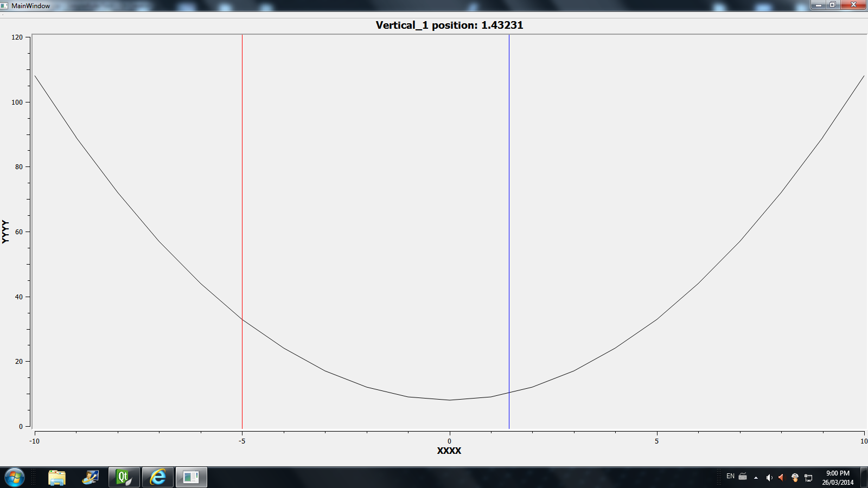Viewport: 868px width, 488px height.
Task: Select the blue vertical marker line
Action: point(509,232)
